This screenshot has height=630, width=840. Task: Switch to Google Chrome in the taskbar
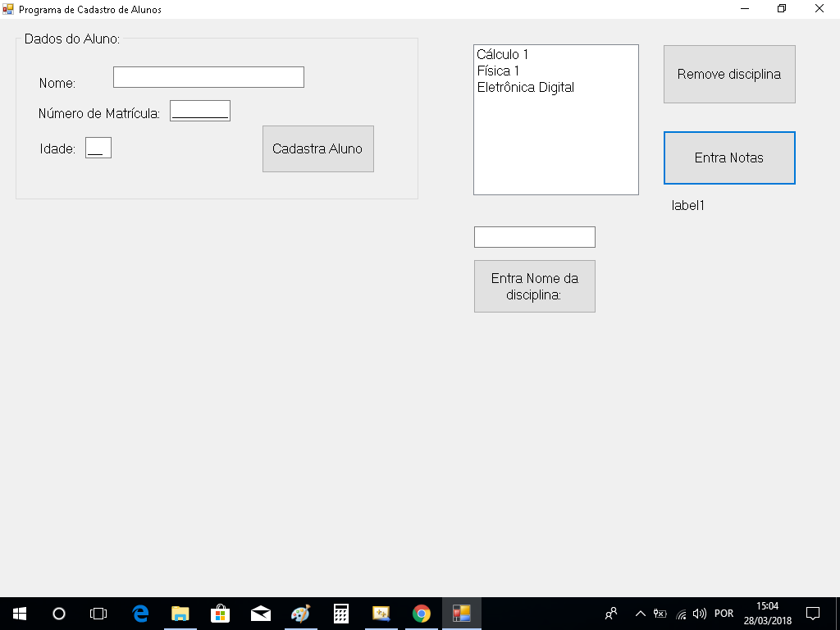[422, 614]
